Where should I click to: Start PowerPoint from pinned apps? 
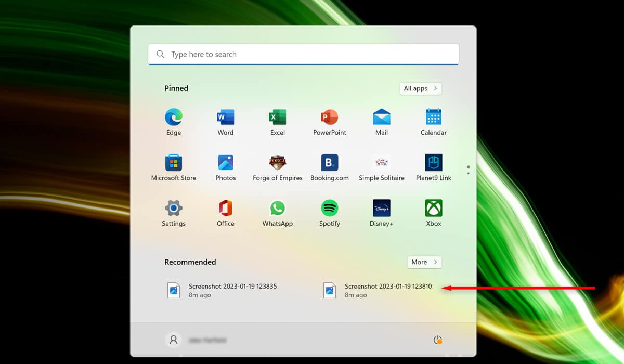pyautogui.click(x=330, y=117)
